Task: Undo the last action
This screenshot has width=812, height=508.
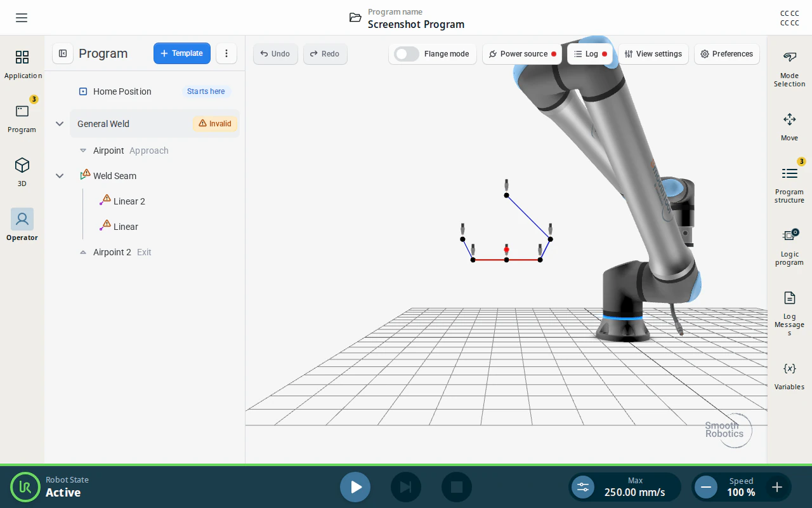Action: 275,54
